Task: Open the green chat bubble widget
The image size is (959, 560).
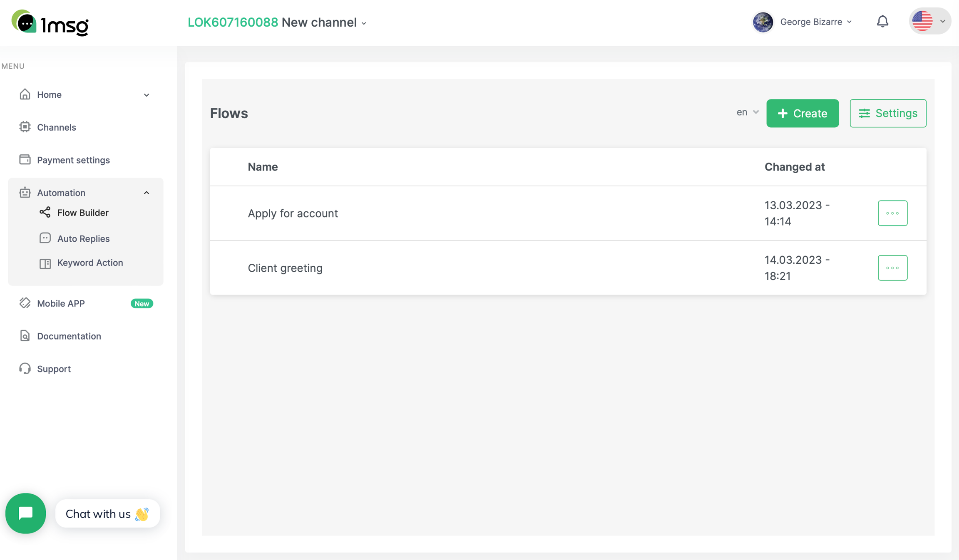Action: 26,513
